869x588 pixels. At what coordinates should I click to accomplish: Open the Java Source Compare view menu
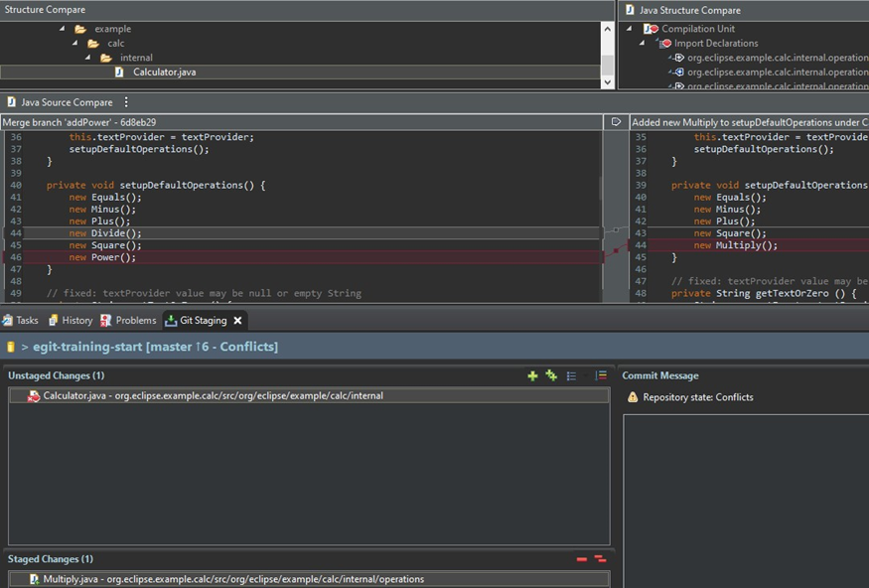point(124,101)
